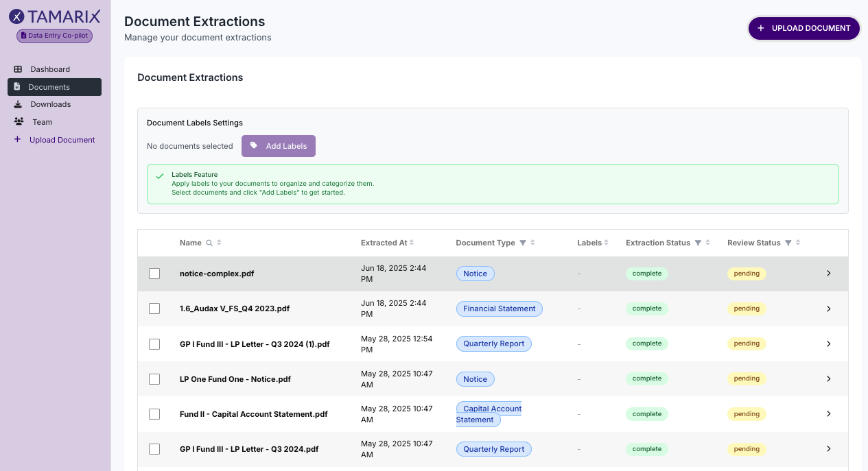This screenshot has height=471, width=868.
Task: Click the Add Labels button
Action: (x=279, y=146)
